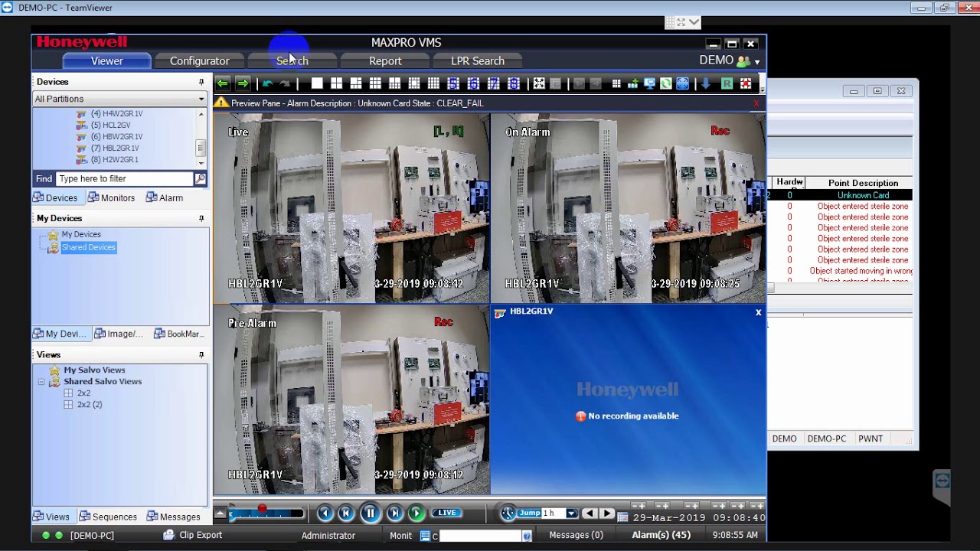
Task: Click the undo arrow in salvo toolbar
Action: pos(267,83)
